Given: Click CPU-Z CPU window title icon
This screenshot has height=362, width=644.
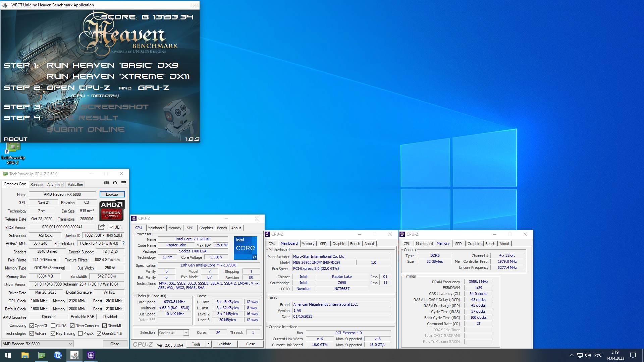Looking at the screenshot, I should [x=134, y=219].
